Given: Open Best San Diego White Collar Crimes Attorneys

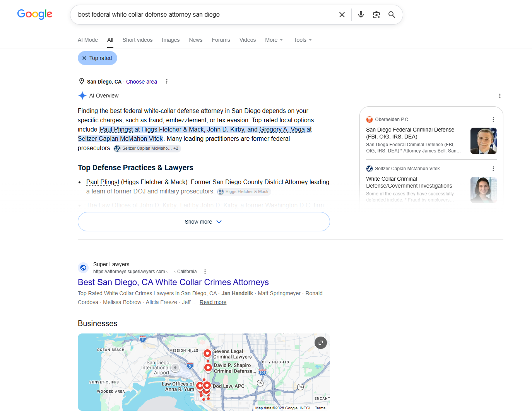Looking at the screenshot, I should click(173, 282).
